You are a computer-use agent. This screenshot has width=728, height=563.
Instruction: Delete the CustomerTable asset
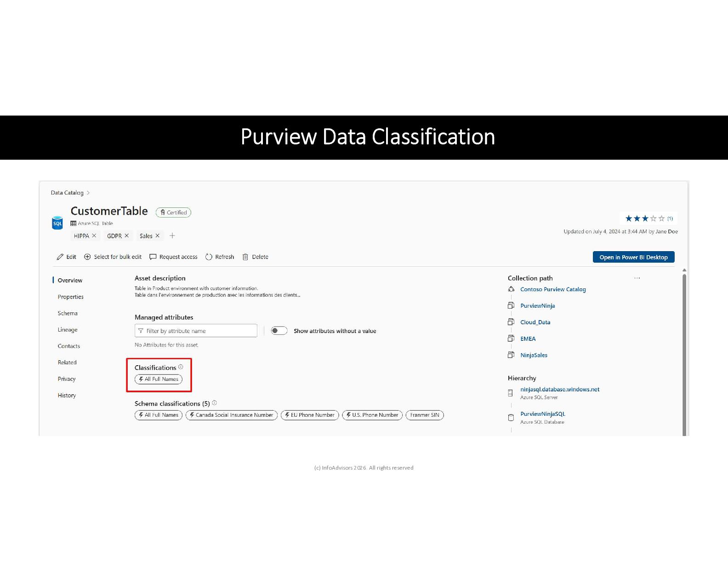(x=256, y=257)
